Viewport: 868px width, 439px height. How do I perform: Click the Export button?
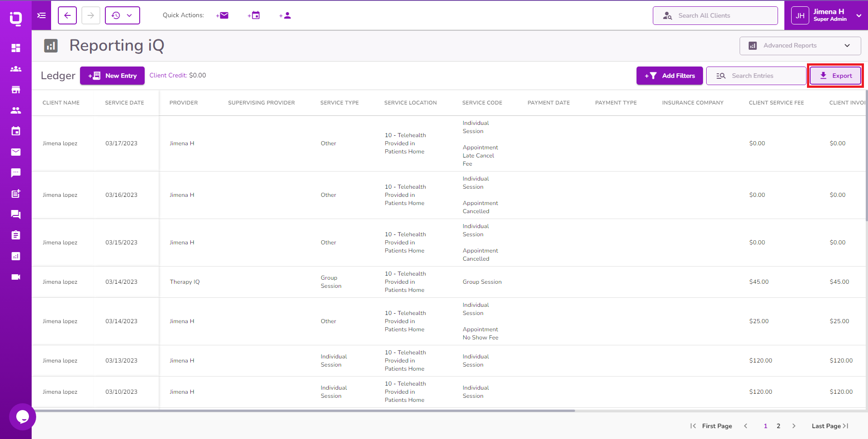[x=835, y=75]
